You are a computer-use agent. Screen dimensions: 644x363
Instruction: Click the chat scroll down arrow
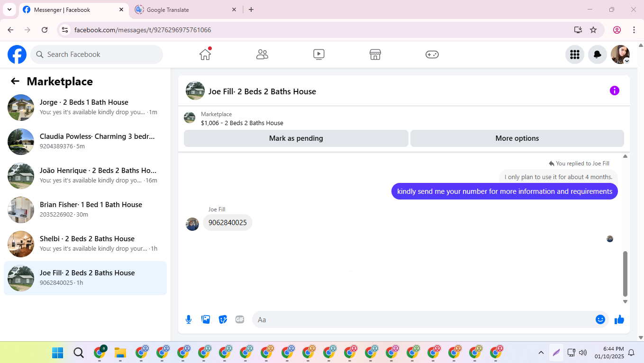[625, 301]
